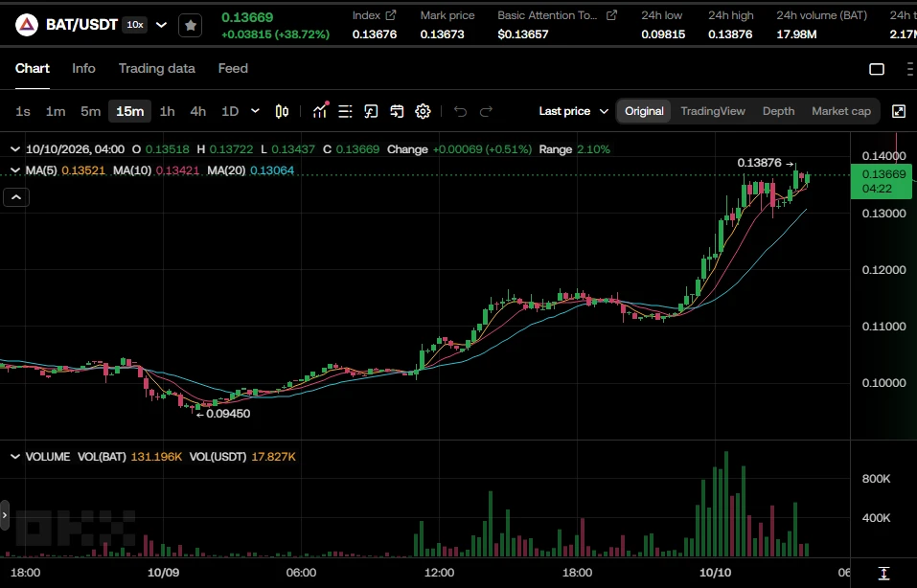This screenshot has width=917, height=588.
Task: Open the Last price dropdown
Action: pyautogui.click(x=574, y=111)
